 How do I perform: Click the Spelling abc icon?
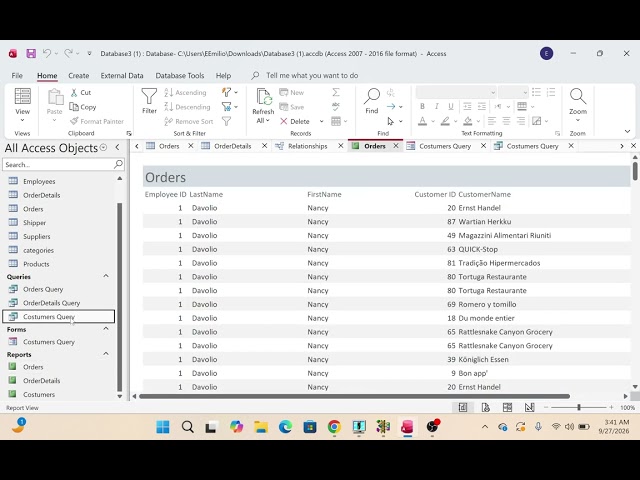336,107
